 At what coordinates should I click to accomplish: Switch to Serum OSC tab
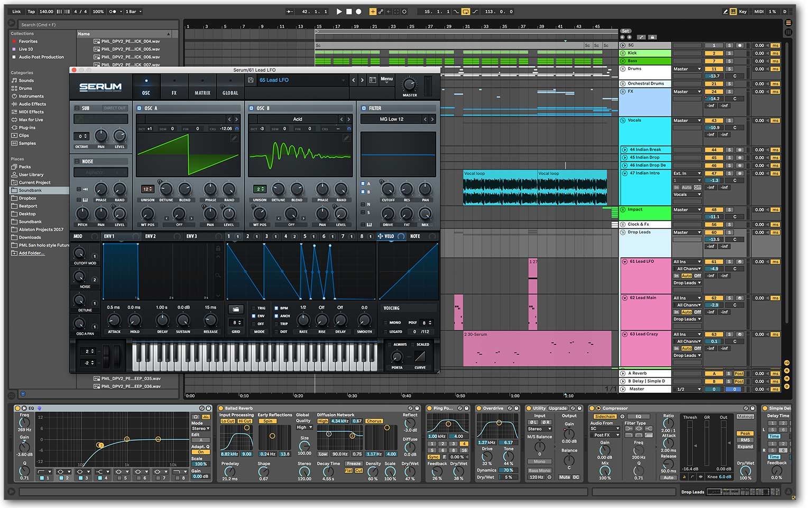[146, 87]
